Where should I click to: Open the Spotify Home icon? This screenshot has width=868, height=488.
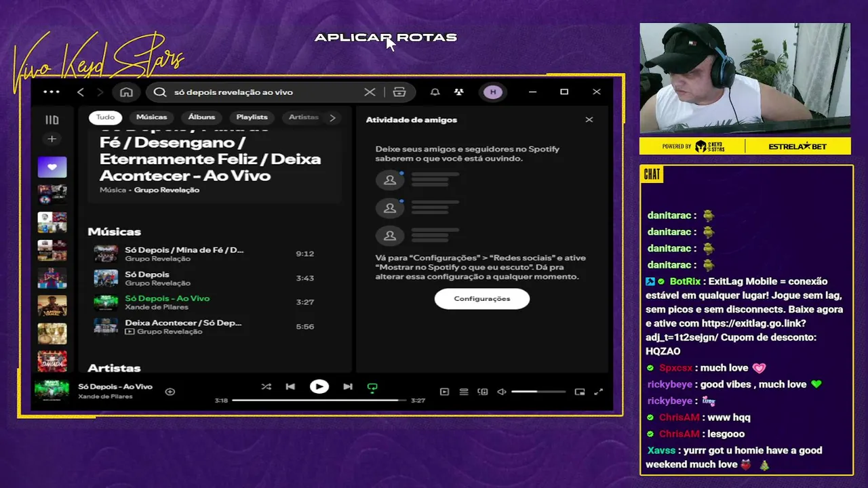126,92
